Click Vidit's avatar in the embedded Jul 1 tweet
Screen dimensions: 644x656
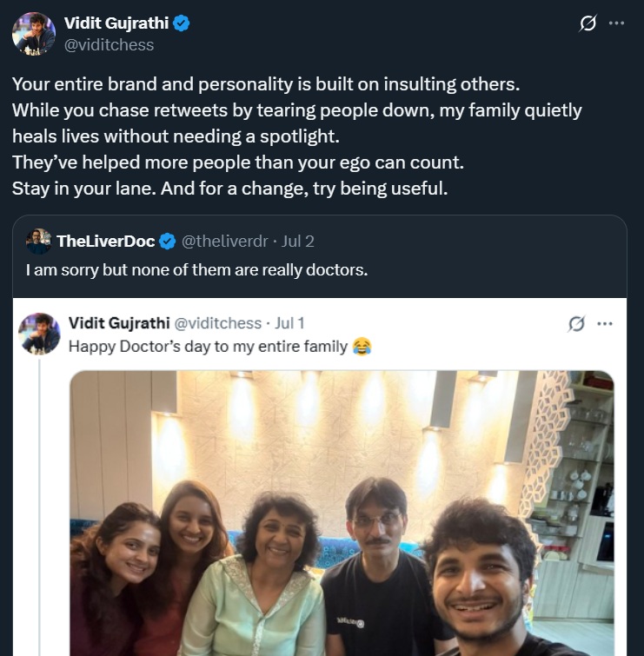39,334
